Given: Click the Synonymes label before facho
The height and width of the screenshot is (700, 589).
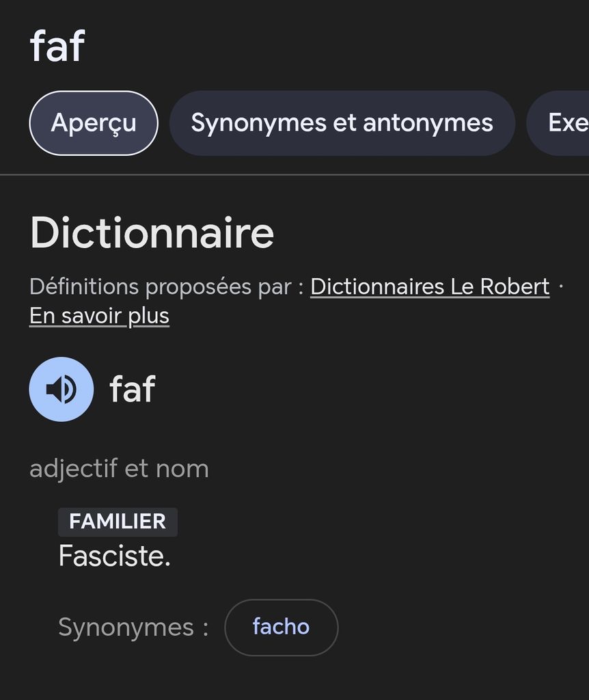Looking at the screenshot, I should [x=133, y=627].
